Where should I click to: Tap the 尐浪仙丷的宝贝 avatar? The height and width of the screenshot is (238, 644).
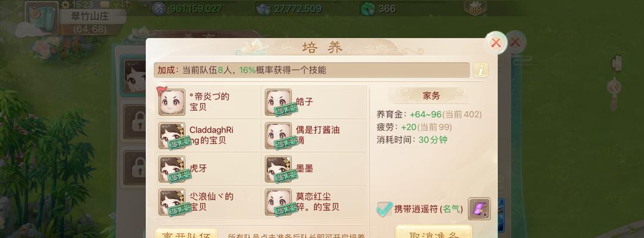click(172, 202)
